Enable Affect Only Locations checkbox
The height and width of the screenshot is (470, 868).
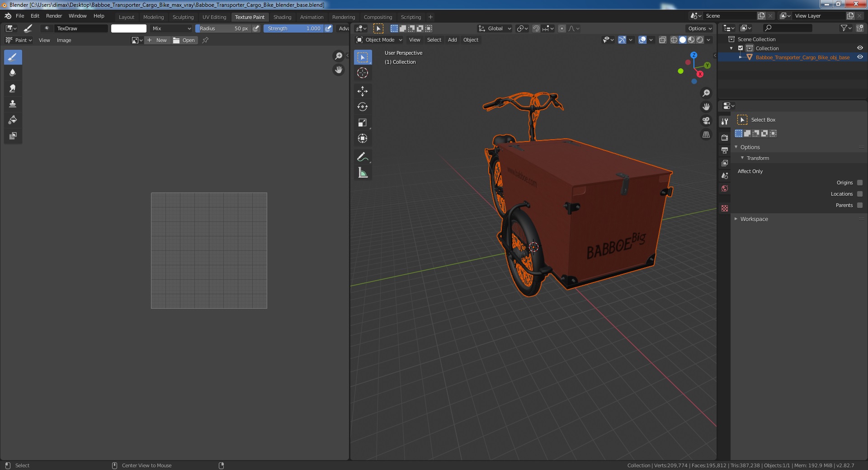pyautogui.click(x=860, y=194)
